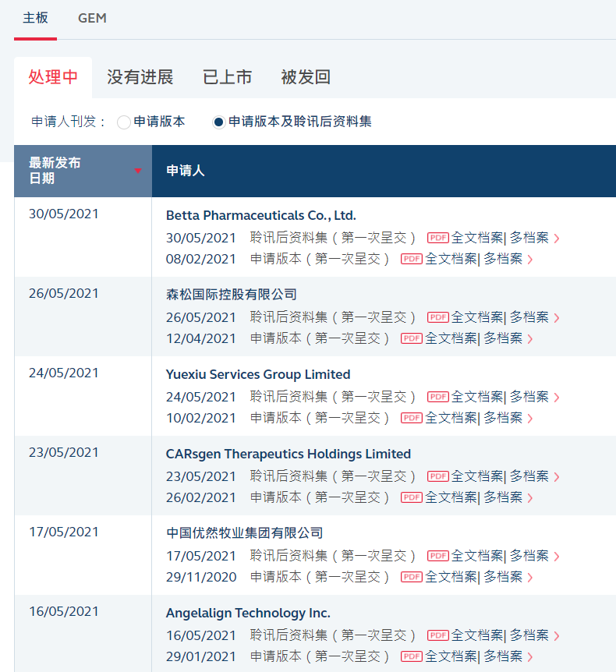Click the 26/05/2021 date in first column

63,294
